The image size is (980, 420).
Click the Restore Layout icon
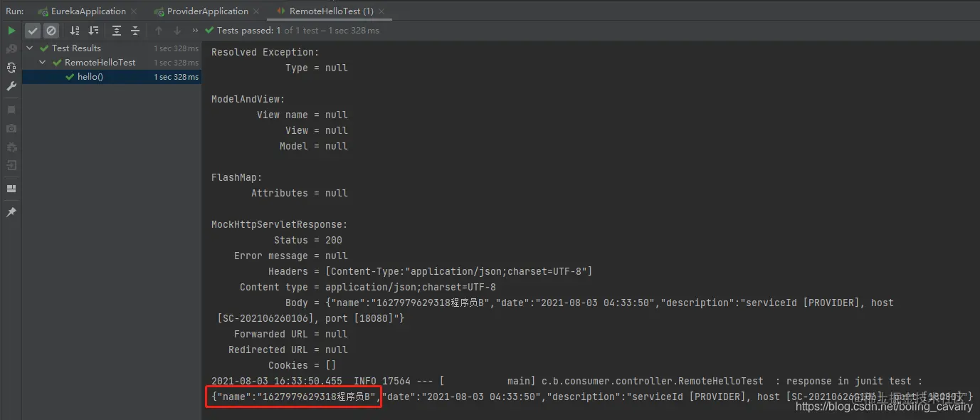tap(11, 189)
